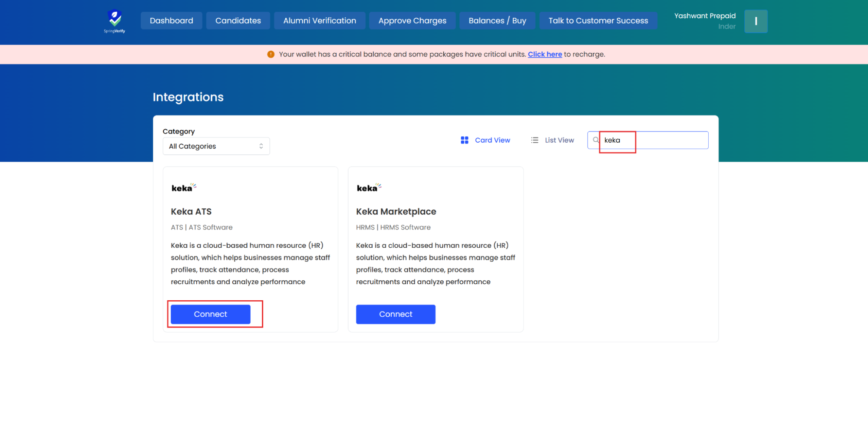Click the Category dropdown chevron arrows
The image size is (868, 433).
(261, 146)
